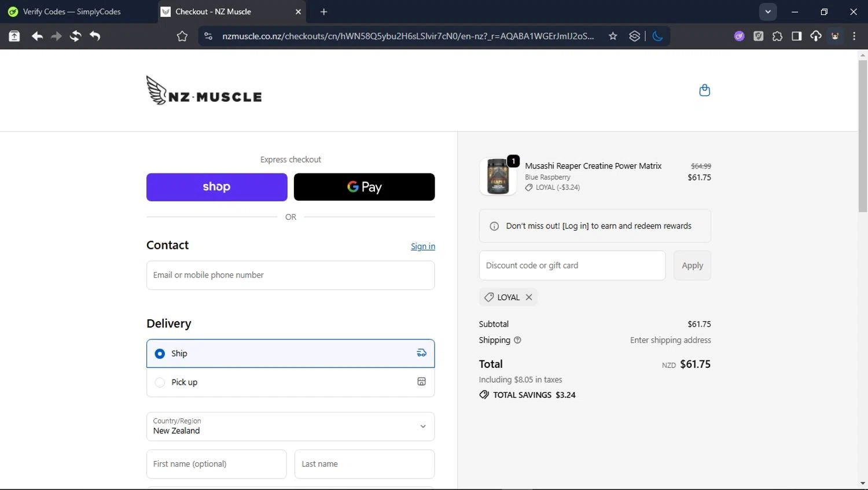Click the sparkle extension icon
The image size is (868, 490).
click(758, 36)
